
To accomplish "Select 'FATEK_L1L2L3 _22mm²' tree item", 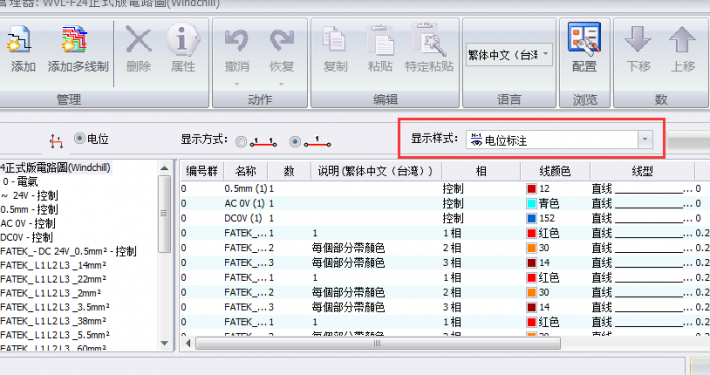I will [x=53, y=279].
